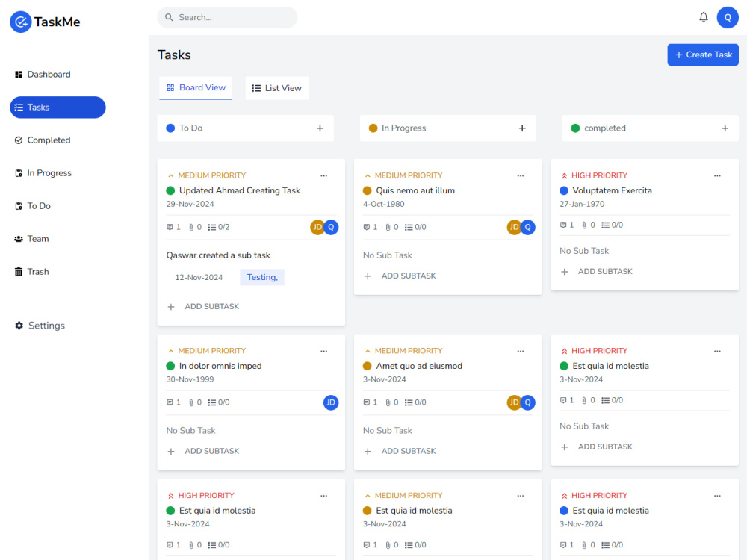Image resolution: width=747 pixels, height=560 pixels.
Task: Toggle the Testing subtask label chip
Action: [261, 276]
